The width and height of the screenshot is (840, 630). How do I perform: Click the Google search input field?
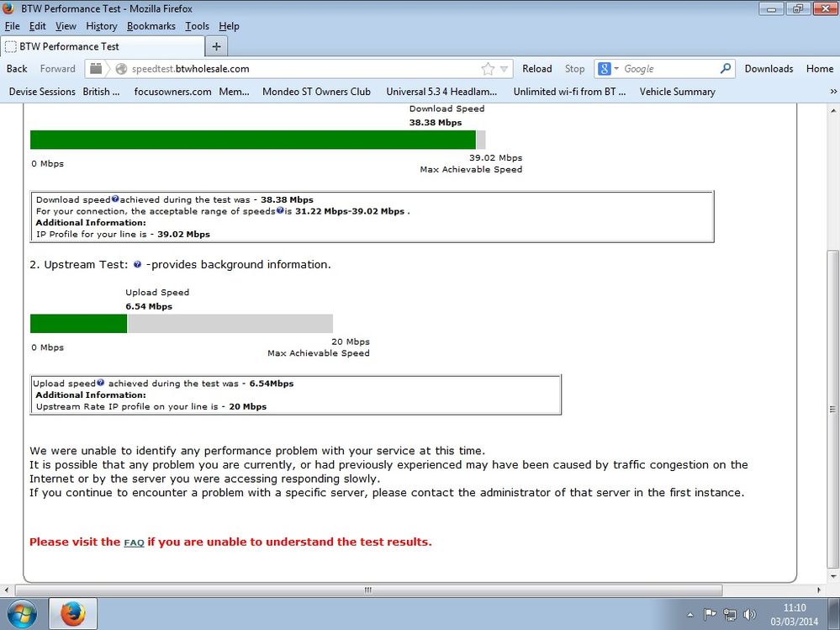click(x=669, y=69)
